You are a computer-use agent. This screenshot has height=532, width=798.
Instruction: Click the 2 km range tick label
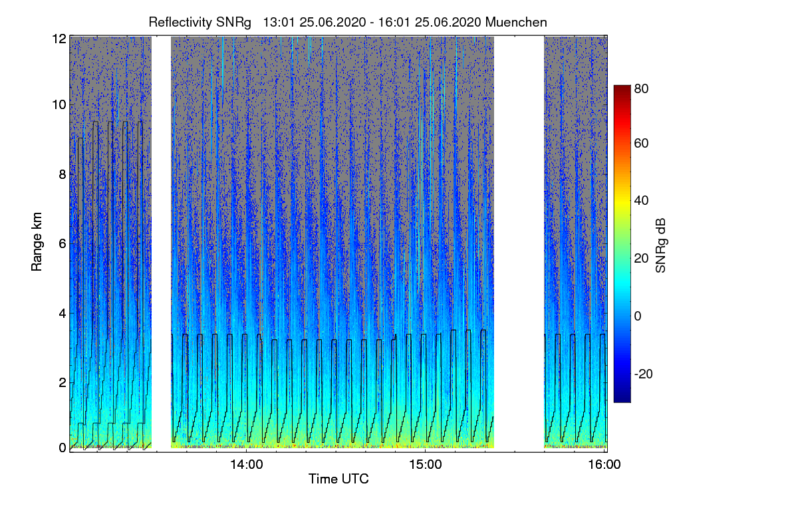tap(62, 382)
